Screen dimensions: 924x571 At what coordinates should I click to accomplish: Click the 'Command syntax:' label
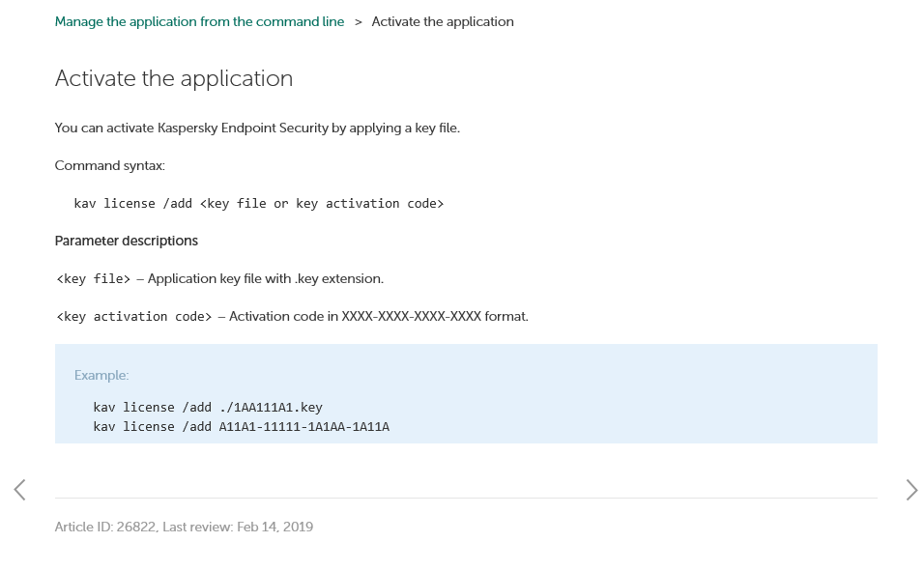pyautogui.click(x=109, y=165)
